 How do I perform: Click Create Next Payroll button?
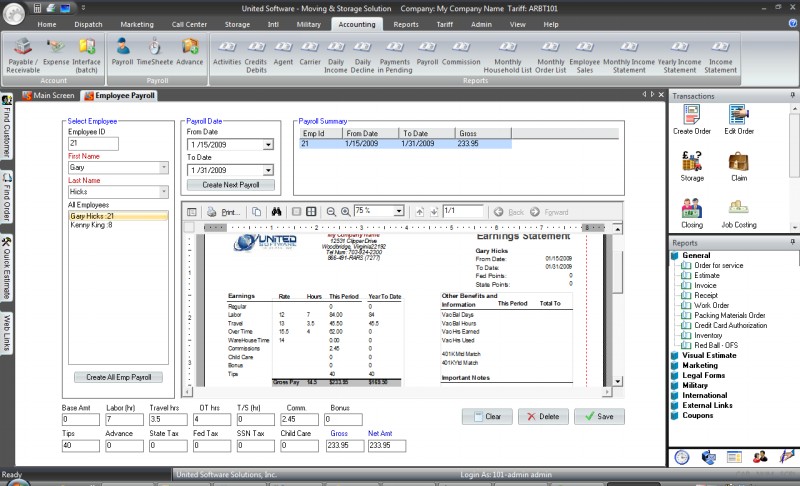point(231,185)
